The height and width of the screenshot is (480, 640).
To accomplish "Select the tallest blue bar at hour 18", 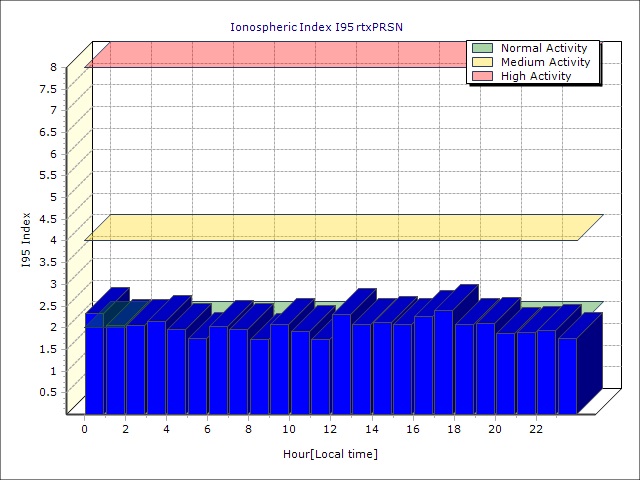I will [x=443, y=360].
